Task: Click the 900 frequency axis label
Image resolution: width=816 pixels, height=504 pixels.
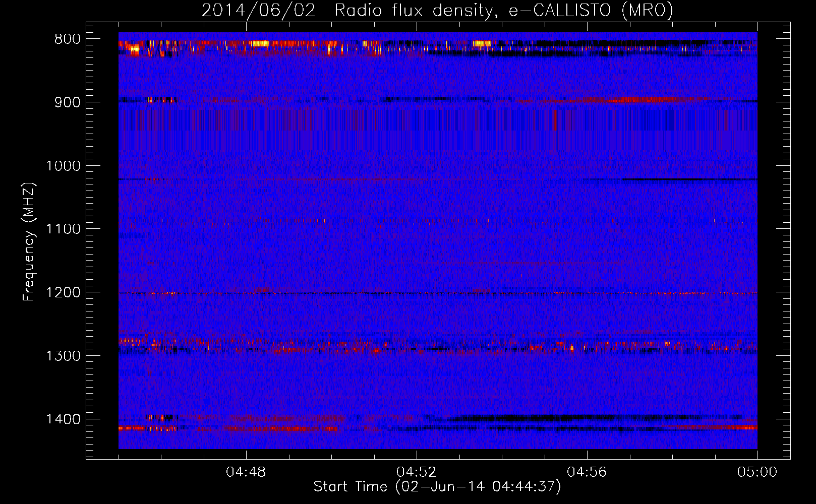Action: click(68, 102)
